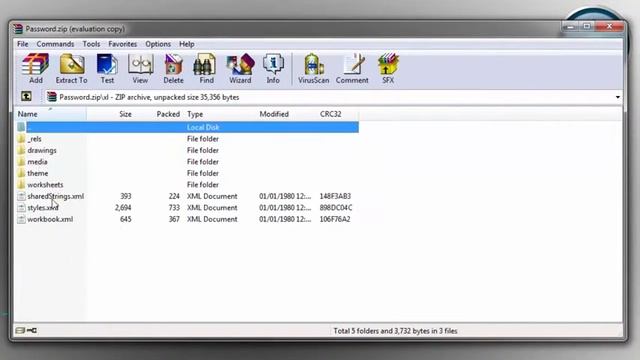Click the status bar totals text

395,331
